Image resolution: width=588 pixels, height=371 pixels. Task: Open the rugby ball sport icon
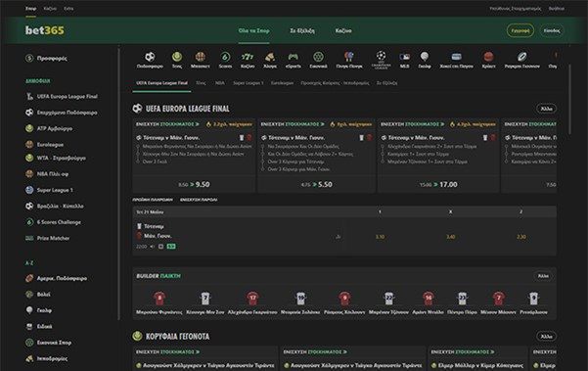[x=522, y=57]
